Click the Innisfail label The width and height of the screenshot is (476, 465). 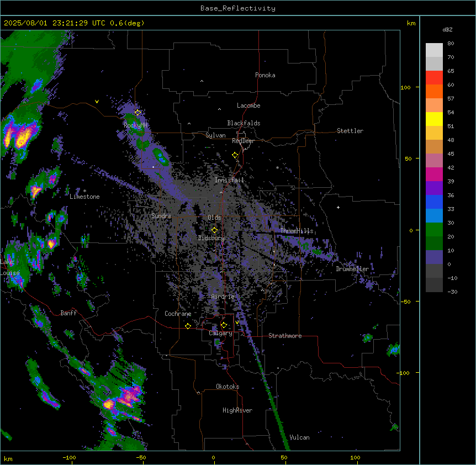coord(229,180)
